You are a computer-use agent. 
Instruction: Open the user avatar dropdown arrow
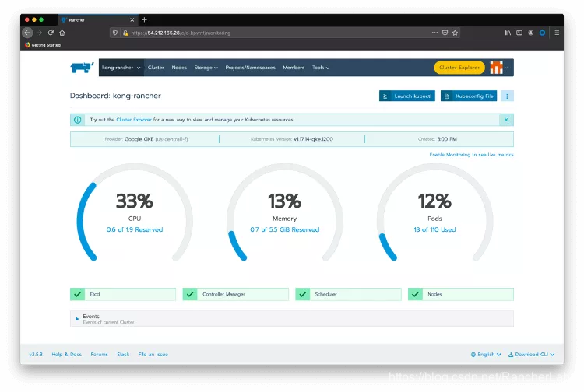click(507, 68)
